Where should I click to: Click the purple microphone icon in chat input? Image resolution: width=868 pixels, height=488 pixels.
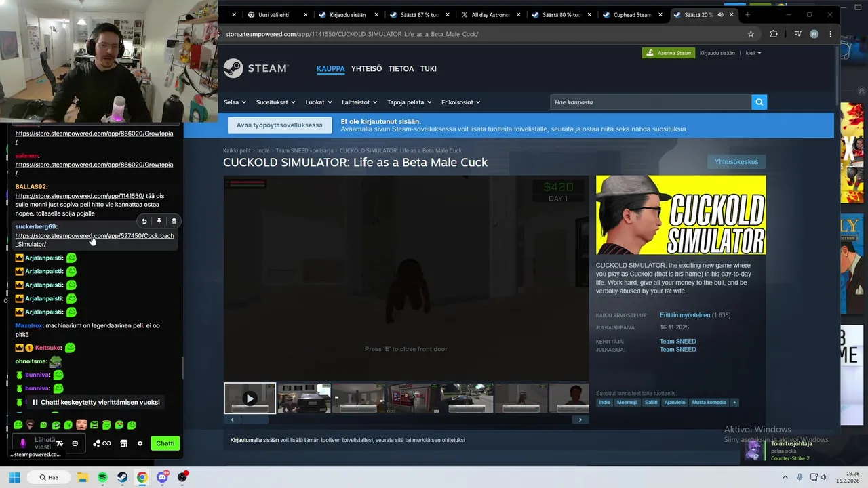23,443
